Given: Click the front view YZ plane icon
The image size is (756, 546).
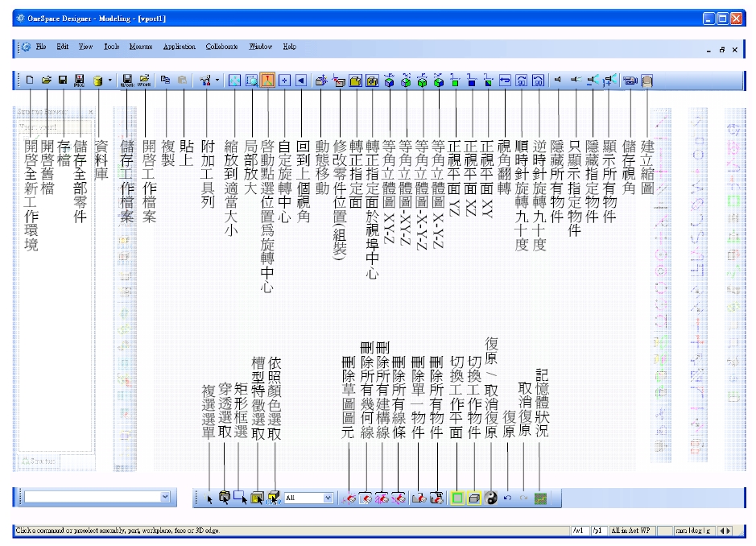Looking at the screenshot, I should tap(455, 81).
